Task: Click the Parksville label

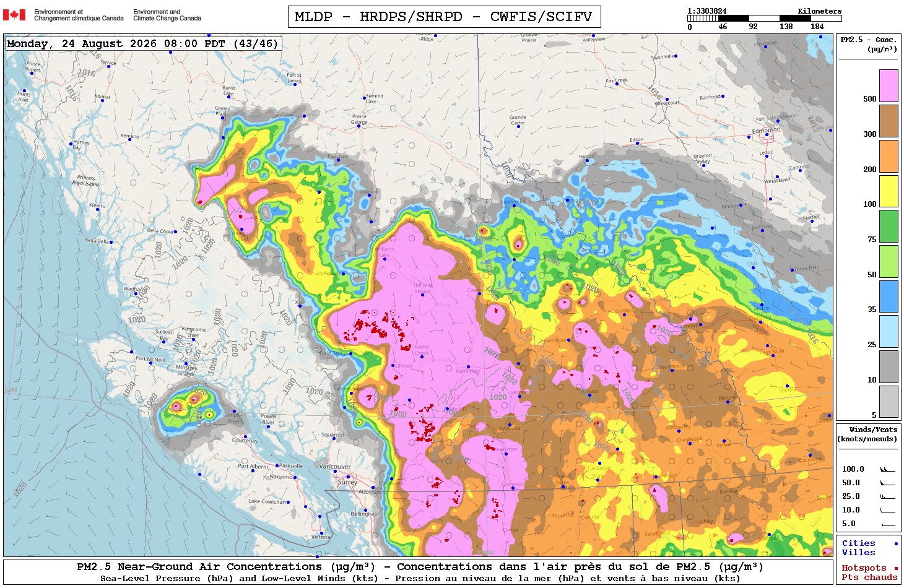Action: pyautogui.click(x=291, y=465)
